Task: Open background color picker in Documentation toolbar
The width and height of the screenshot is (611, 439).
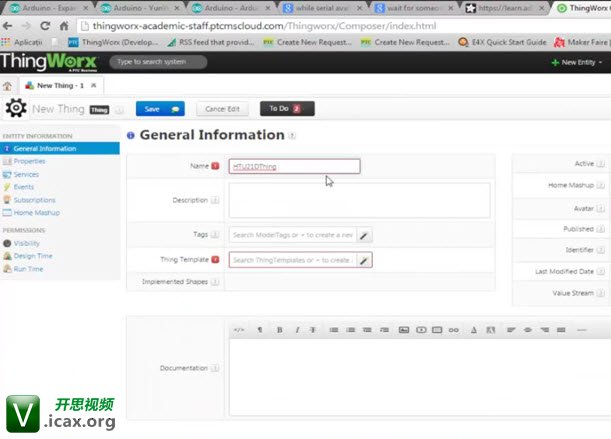Action: [491, 330]
